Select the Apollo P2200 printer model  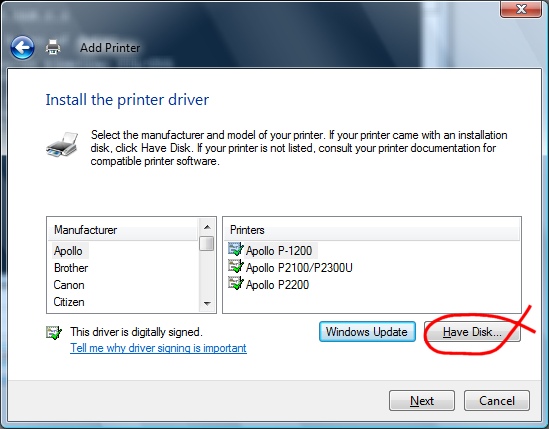pos(277,285)
